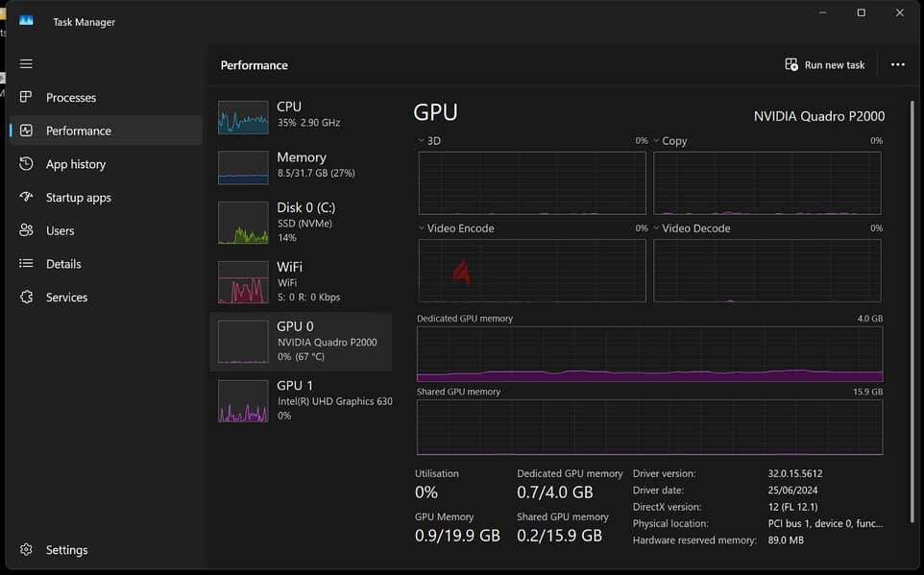
Task: Click the 0% (67 °C) GPU temperature text
Action: click(x=302, y=356)
